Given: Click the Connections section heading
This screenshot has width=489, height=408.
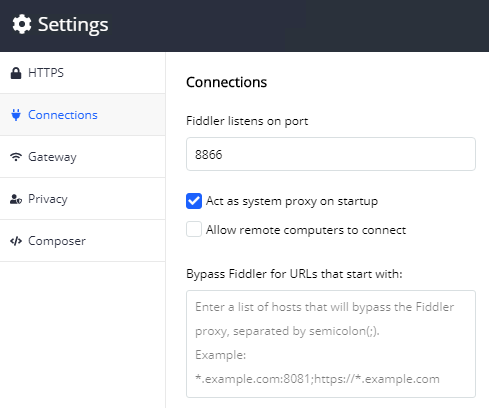Looking at the screenshot, I should click(x=226, y=82).
